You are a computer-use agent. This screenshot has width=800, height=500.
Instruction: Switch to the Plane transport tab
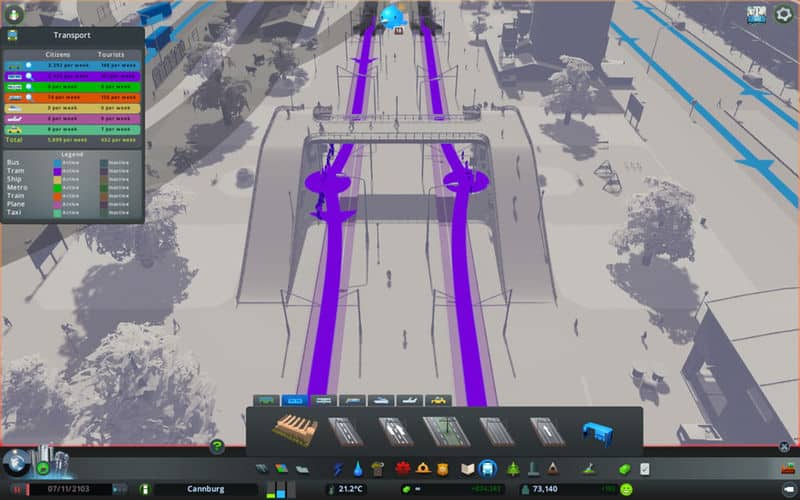click(410, 400)
